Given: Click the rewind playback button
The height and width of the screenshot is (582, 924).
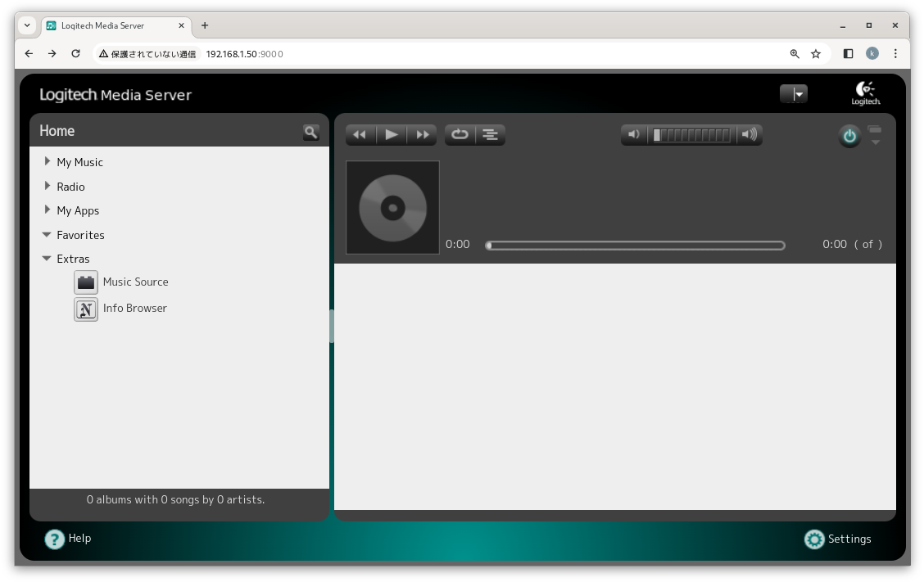Looking at the screenshot, I should 360,135.
